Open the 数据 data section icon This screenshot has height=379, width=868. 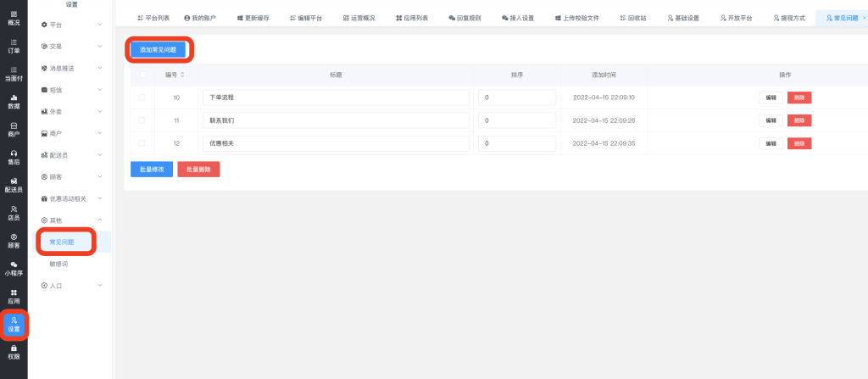click(x=14, y=102)
